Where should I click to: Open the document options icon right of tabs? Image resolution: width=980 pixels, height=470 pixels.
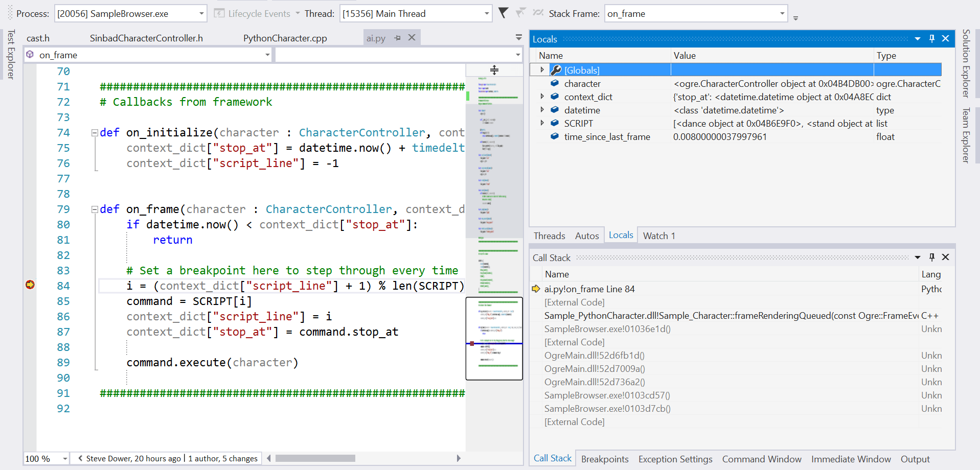pos(518,37)
